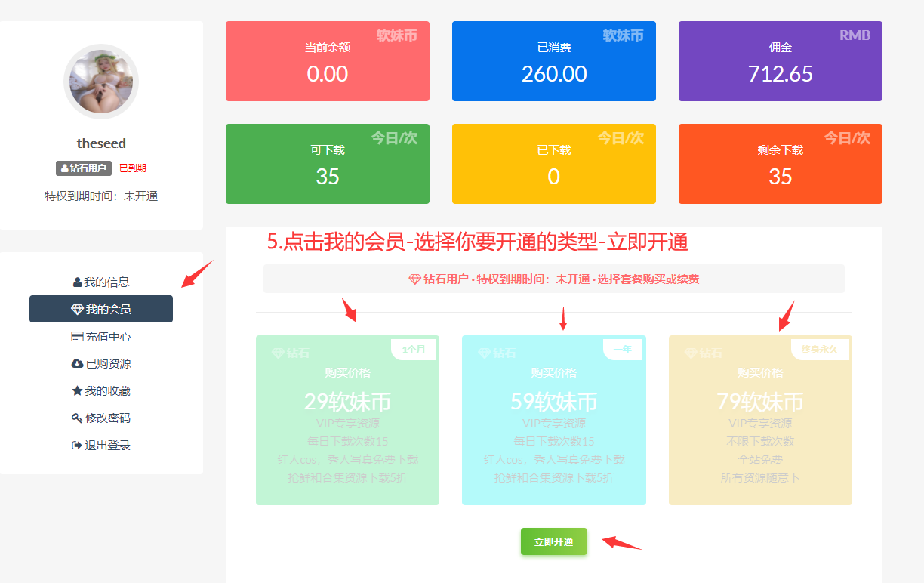Viewport: 924px width, 583px height.
Task: Click the theseed profile avatar
Action: coord(101,82)
